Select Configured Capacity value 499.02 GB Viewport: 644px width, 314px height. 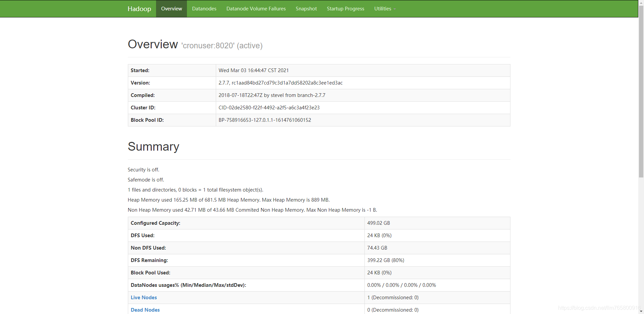click(378, 223)
